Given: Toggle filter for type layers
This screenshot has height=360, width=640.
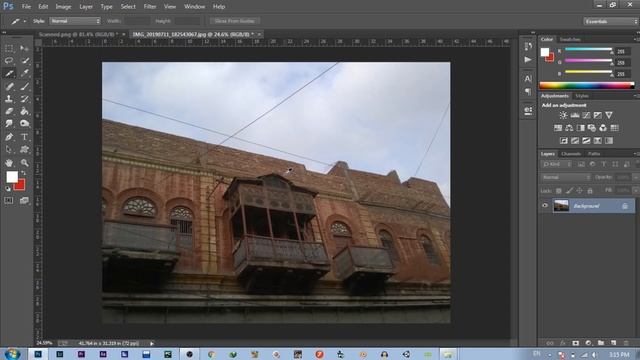Looking at the screenshot, I should tap(604, 164).
